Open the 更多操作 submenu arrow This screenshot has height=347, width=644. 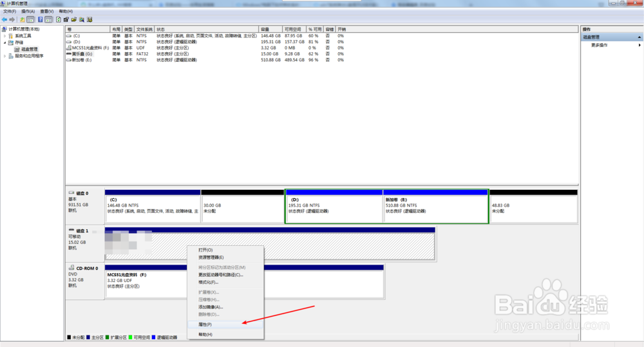639,45
